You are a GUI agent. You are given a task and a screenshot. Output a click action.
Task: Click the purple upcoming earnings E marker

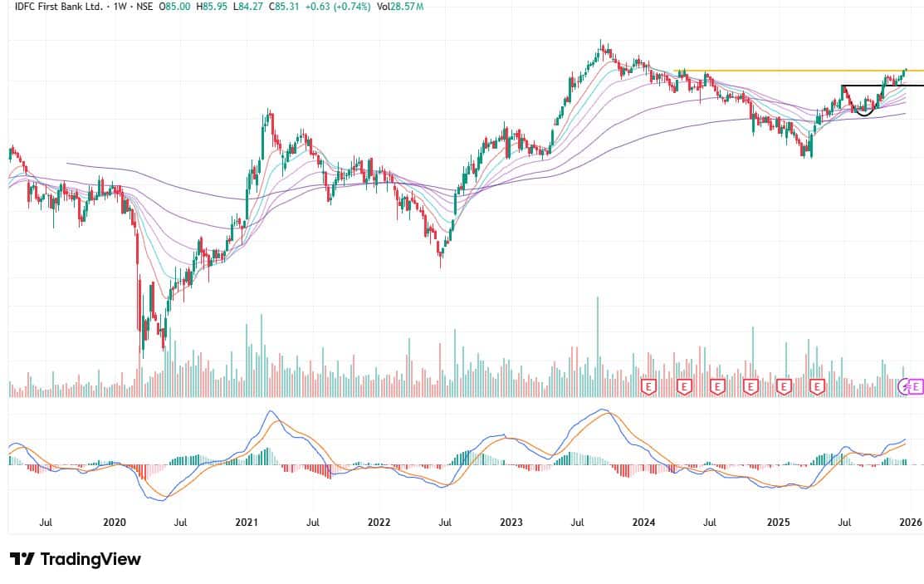(x=917, y=387)
